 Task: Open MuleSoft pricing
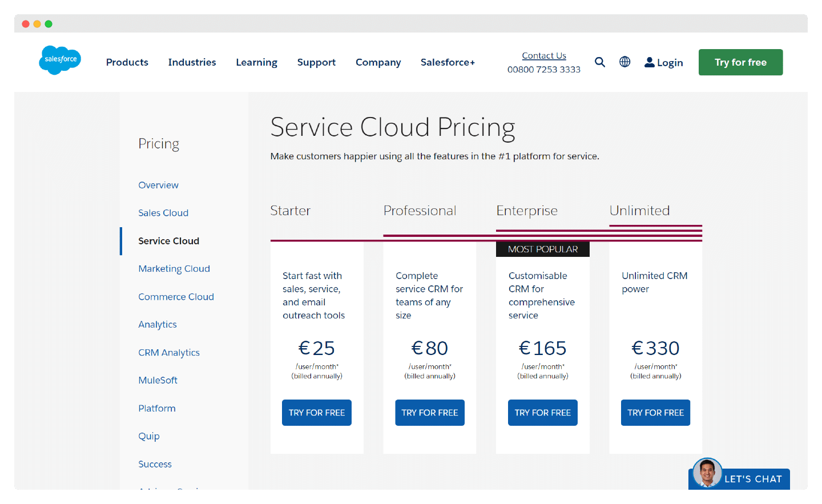[x=158, y=380]
